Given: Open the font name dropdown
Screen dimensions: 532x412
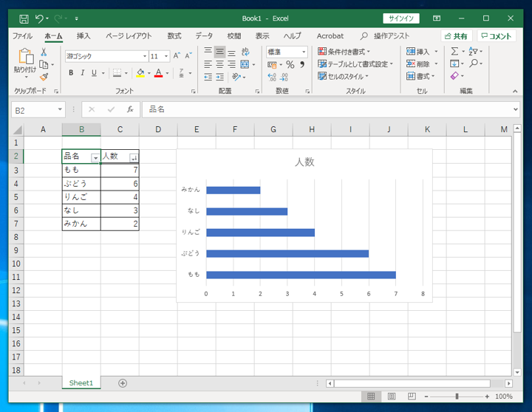Looking at the screenshot, I should [x=145, y=56].
